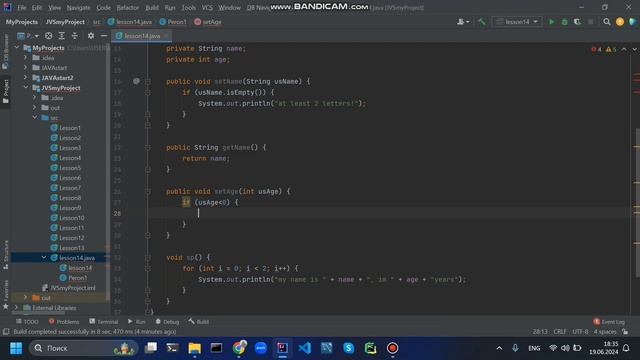Go to next highlighted error arrow
Screen dimensions: 640x360
click(x=634, y=49)
